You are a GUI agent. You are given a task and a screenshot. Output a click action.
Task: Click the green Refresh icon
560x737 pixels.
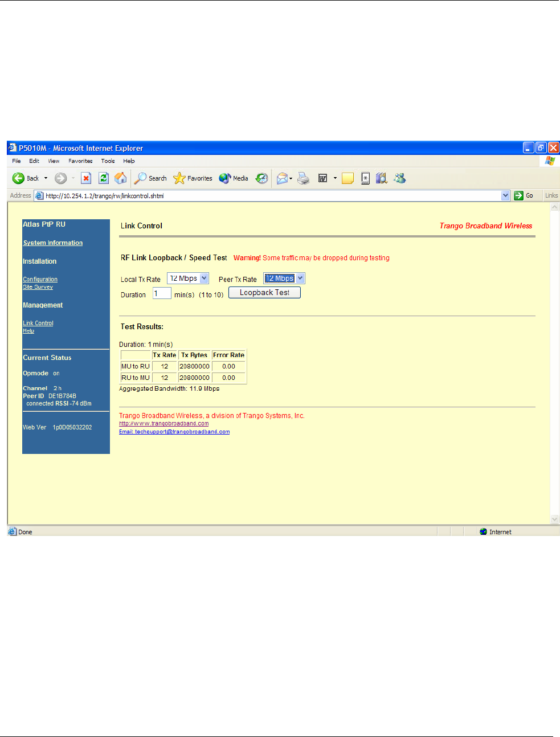click(103, 178)
